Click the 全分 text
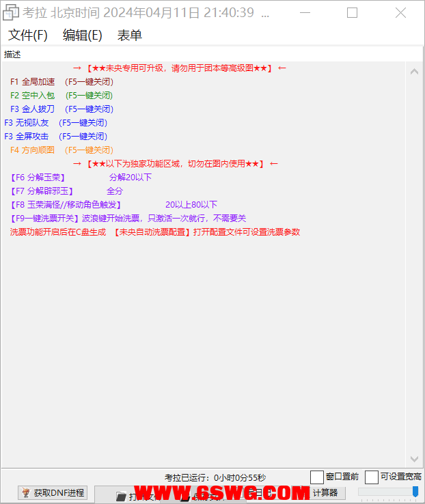 (115, 191)
